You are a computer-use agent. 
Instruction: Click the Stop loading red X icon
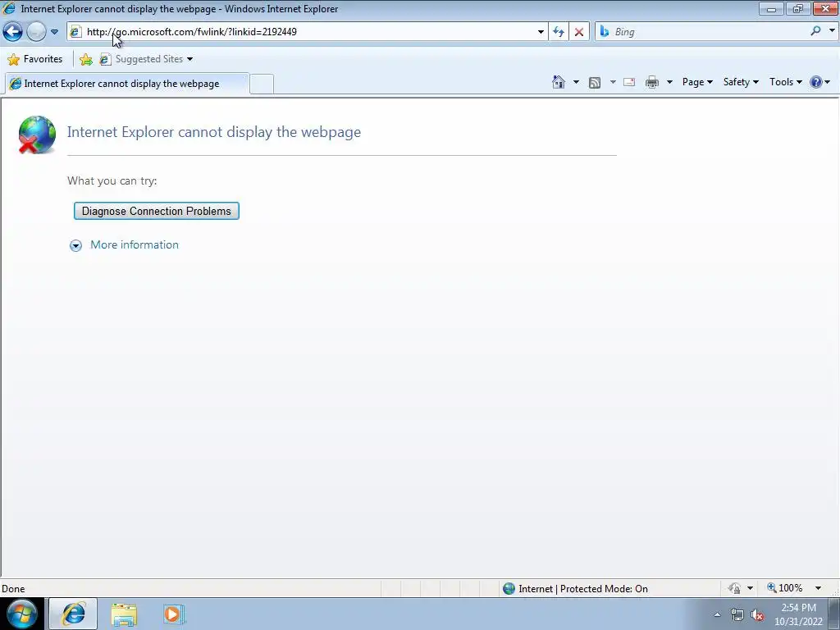pos(579,32)
